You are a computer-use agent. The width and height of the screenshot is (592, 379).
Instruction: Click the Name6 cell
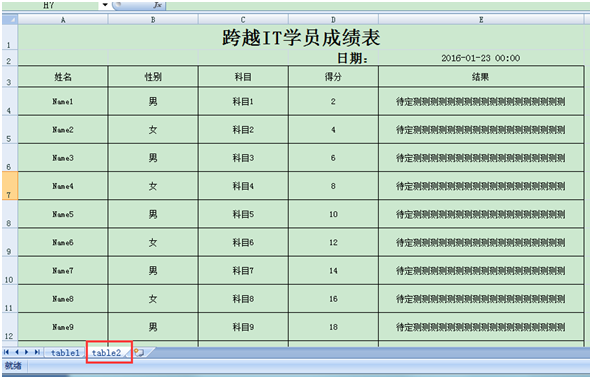[x=63, y=242]
